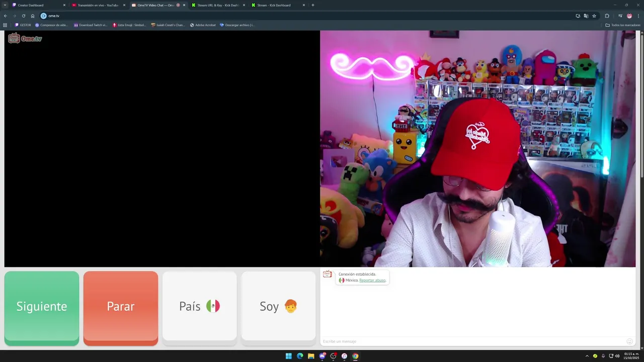Screen dimensions: 644x362
Task: Open Google Chrome taskbar icon
Action: [x=355, y=356]
